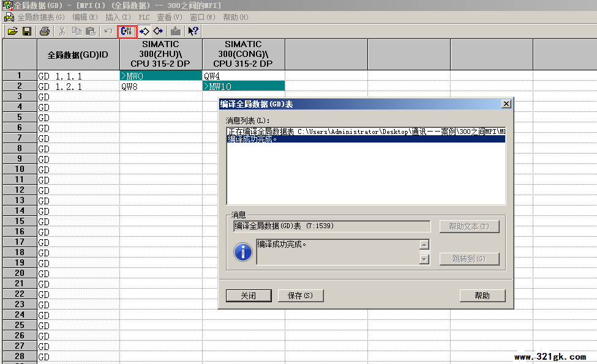Click the blue info icon in dialog
Image resolution: width=597 pixels, height=364 pixels.
(243, 251)
